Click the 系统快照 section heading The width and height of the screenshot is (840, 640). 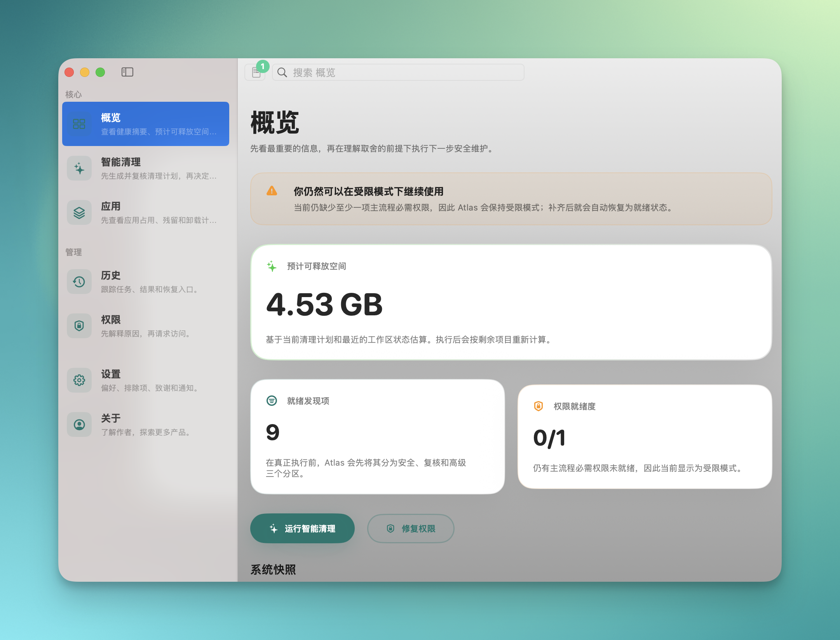pyautogui.click(x=273, y=569)
